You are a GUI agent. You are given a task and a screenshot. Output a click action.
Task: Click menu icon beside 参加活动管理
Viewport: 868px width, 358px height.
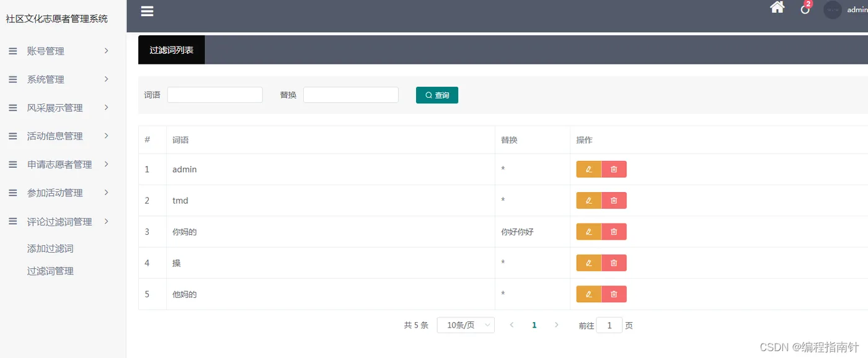pos(12,193)
